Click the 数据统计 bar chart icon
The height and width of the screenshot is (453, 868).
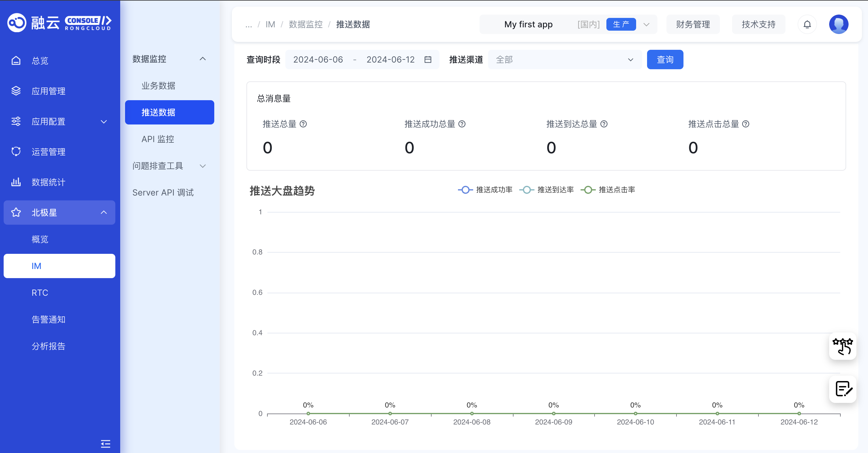[16, 182]
